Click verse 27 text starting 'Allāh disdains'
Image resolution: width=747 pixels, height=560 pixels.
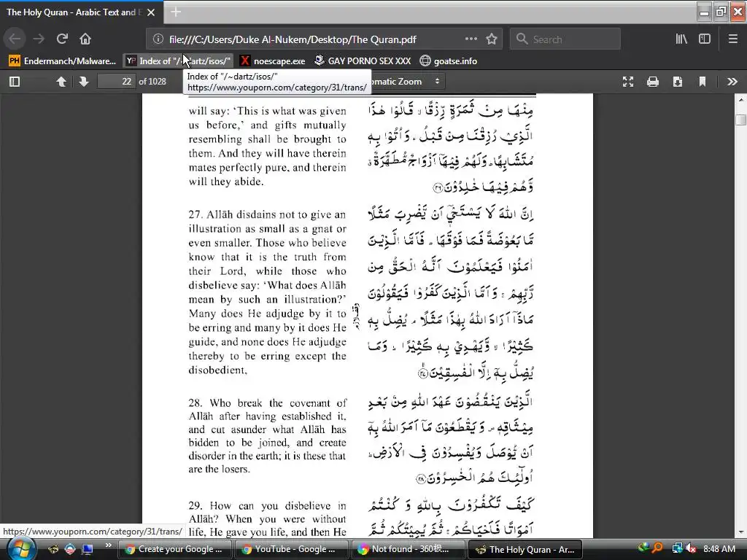tap(267, 292)
